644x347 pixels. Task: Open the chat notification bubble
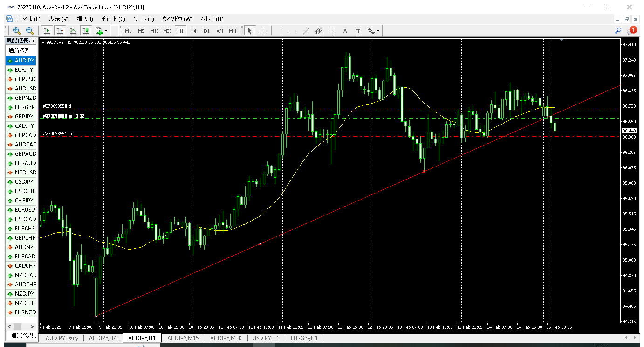click(632, 31)
